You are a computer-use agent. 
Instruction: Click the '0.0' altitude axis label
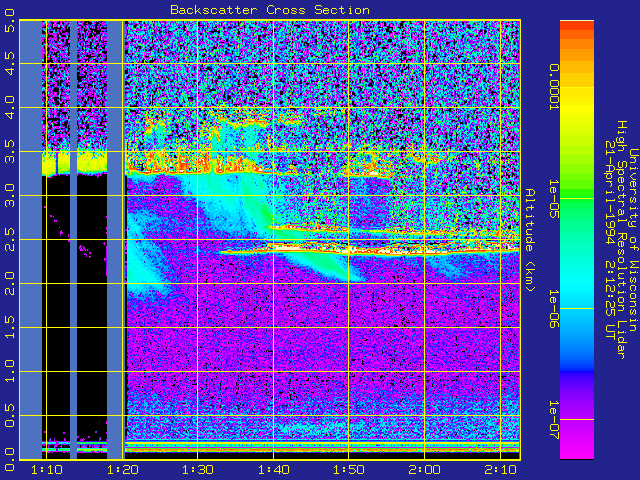tap(9, 459)
